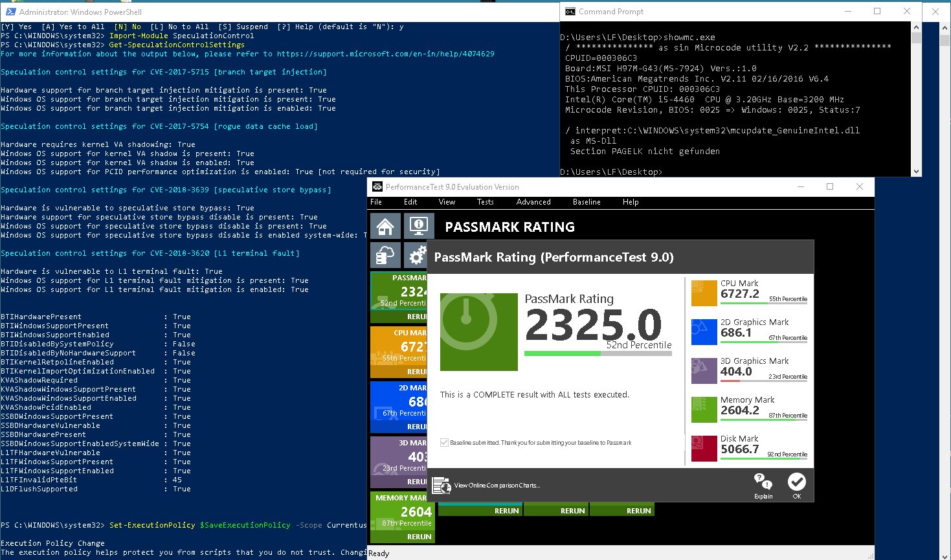Image resolution: width=951 pixels, height=560 pixels.
Task: Open the Edit menu in PerformanceTest
Action: [410, 202]
